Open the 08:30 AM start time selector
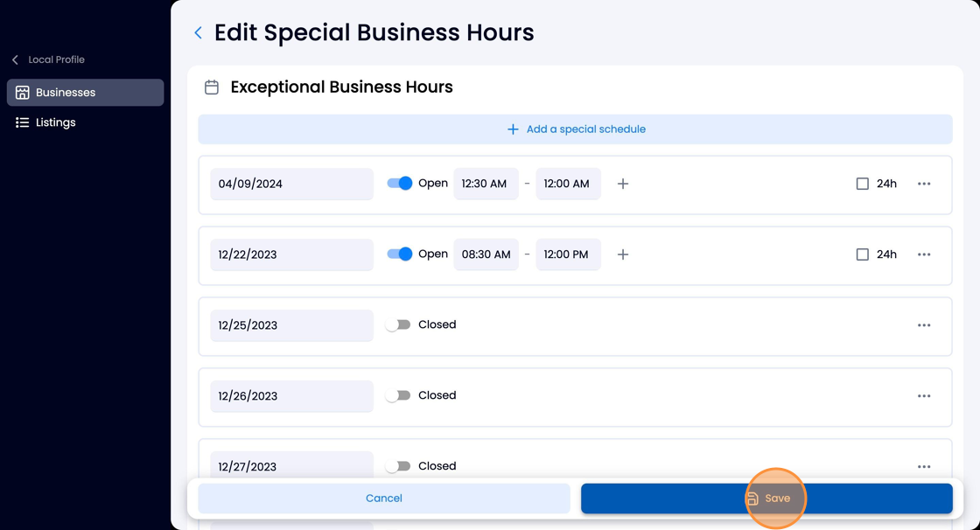 click(x=486, y=255)
